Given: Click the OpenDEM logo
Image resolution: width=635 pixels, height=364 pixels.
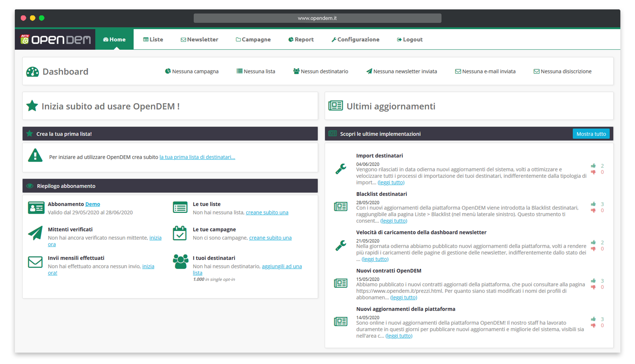Looking at the screenshot, I should [55, 40].
